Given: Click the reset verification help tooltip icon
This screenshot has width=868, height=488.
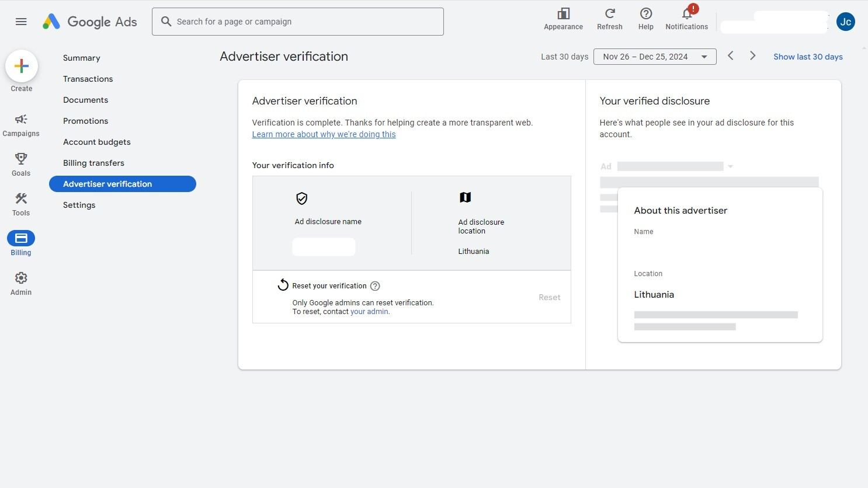Looking at the screenshot, I should tap(375, 286).
